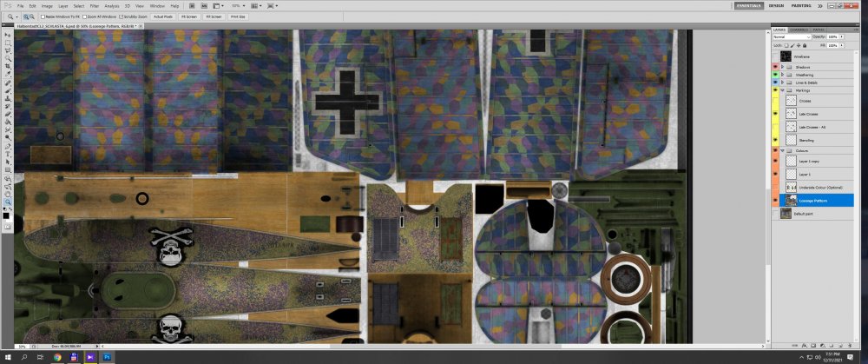The image size is (868, 364).
Task: Select the Path Selection tool
Action: point(8,162)
